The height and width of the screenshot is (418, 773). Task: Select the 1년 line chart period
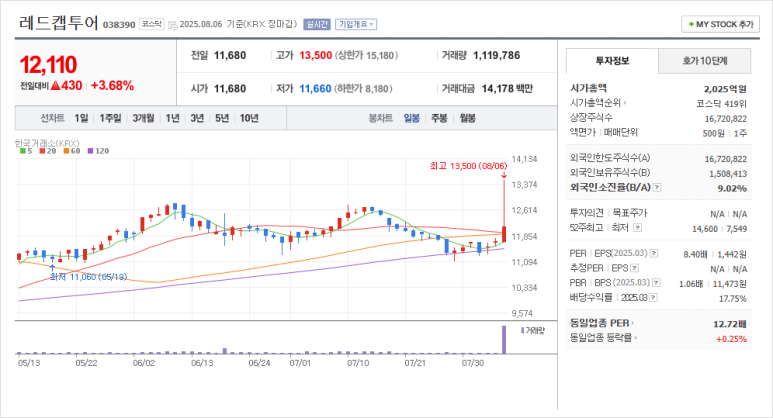[x=173, y=118]
